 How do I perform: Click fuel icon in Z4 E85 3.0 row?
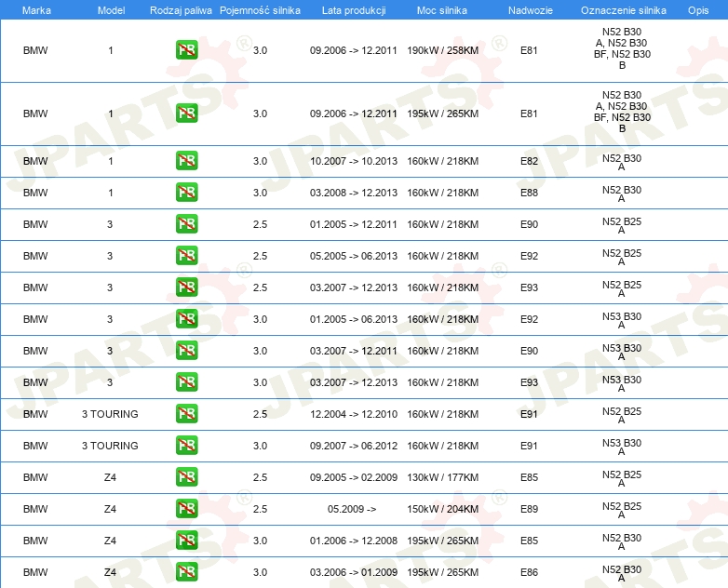tap(186, 541)
